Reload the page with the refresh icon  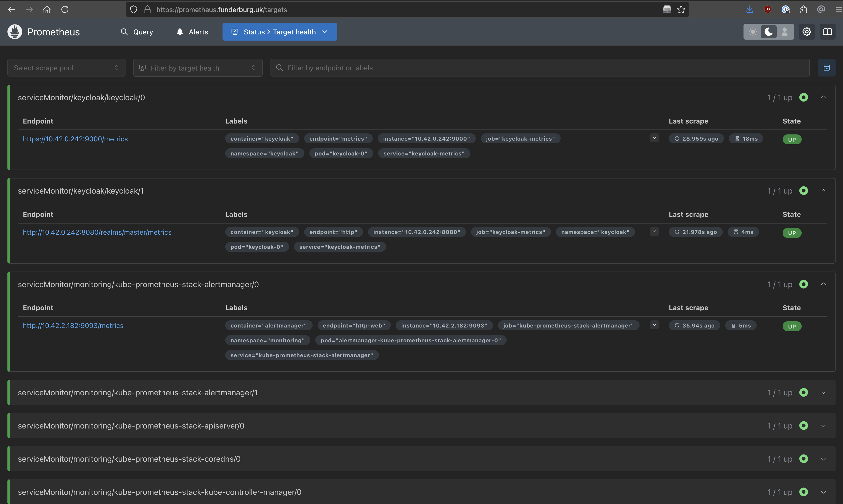[x=65, y=9]
